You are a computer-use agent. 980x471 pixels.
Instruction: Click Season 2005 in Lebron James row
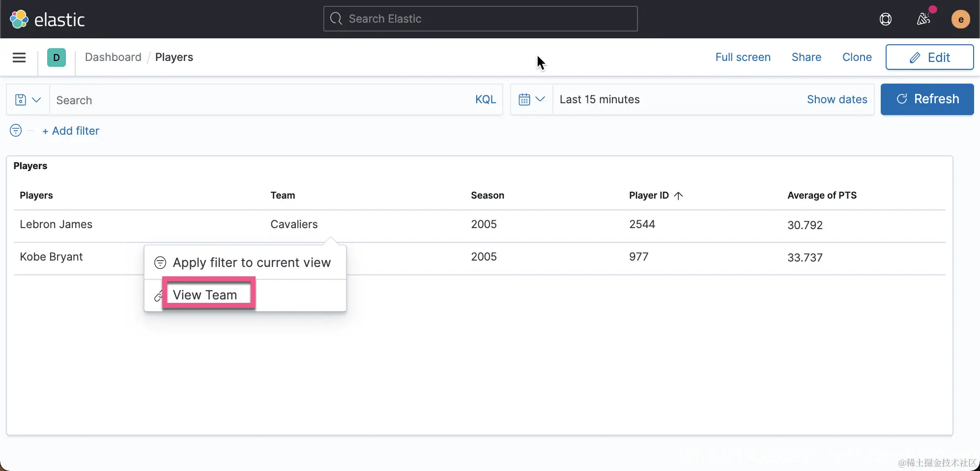pos(484,224)
